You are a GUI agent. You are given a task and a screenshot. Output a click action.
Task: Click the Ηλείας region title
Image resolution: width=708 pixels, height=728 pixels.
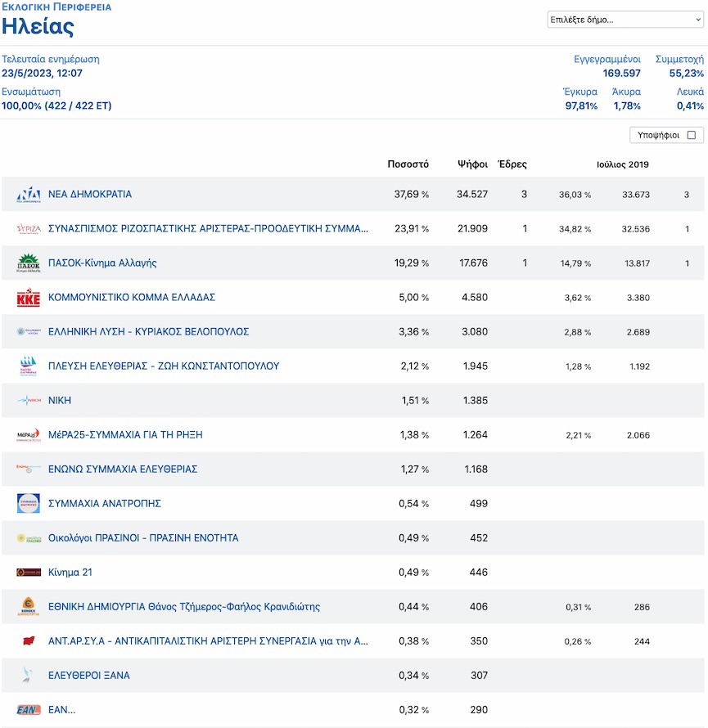(x=38, y=26)
